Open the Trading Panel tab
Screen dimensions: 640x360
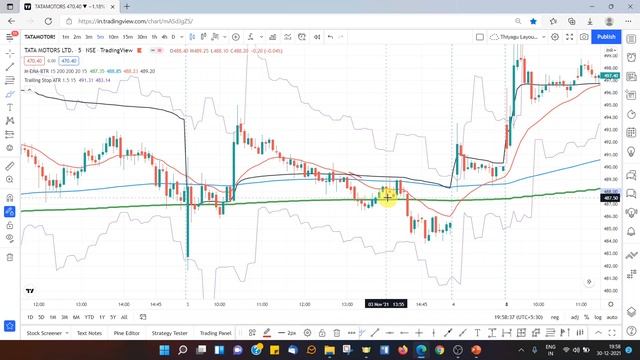pos(216,333)
